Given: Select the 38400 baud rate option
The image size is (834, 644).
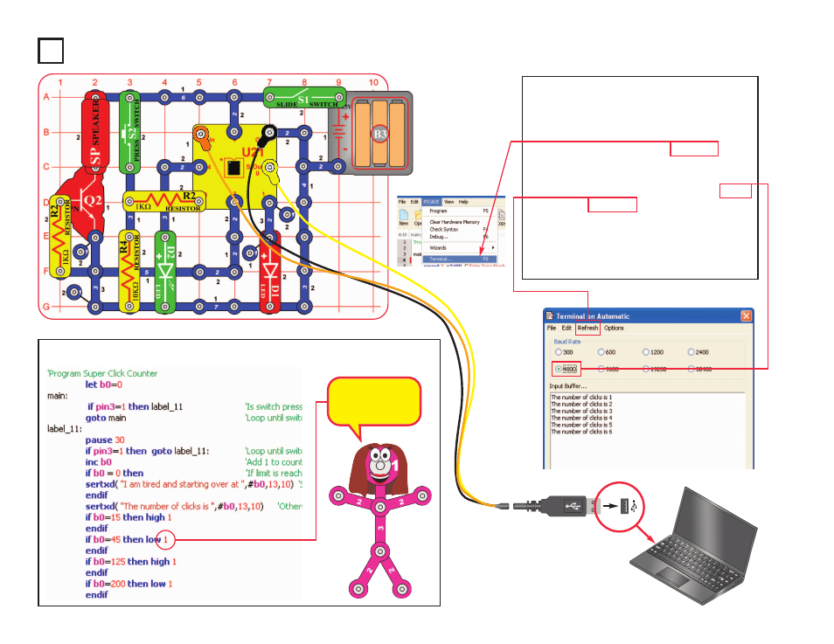Looking at the screenshot, I should (x=700, y=369).
